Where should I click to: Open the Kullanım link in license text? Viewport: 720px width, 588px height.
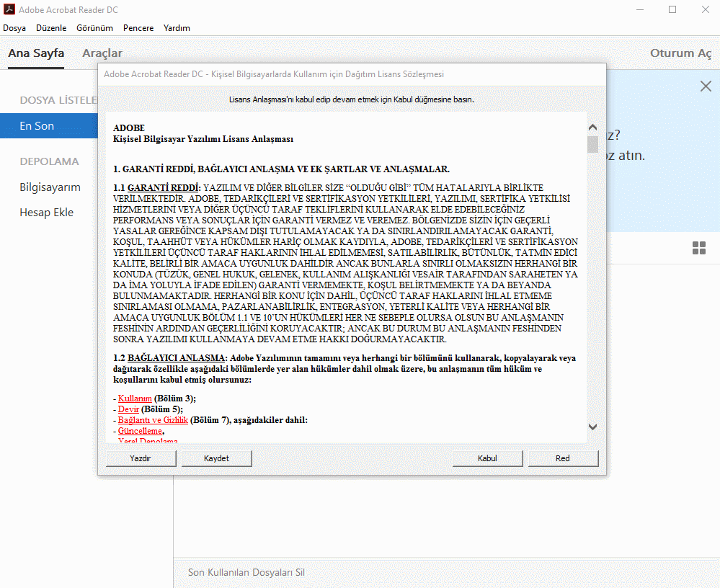135,398
